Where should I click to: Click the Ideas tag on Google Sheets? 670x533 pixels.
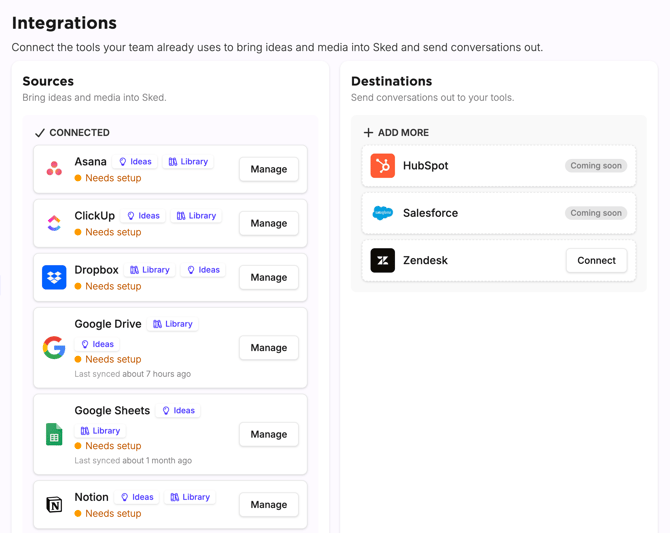pos(178,411)
